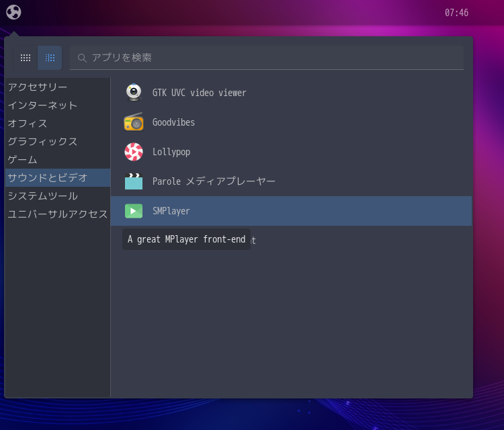Launch Lollypop by its name text

click(x=171, y=152)
